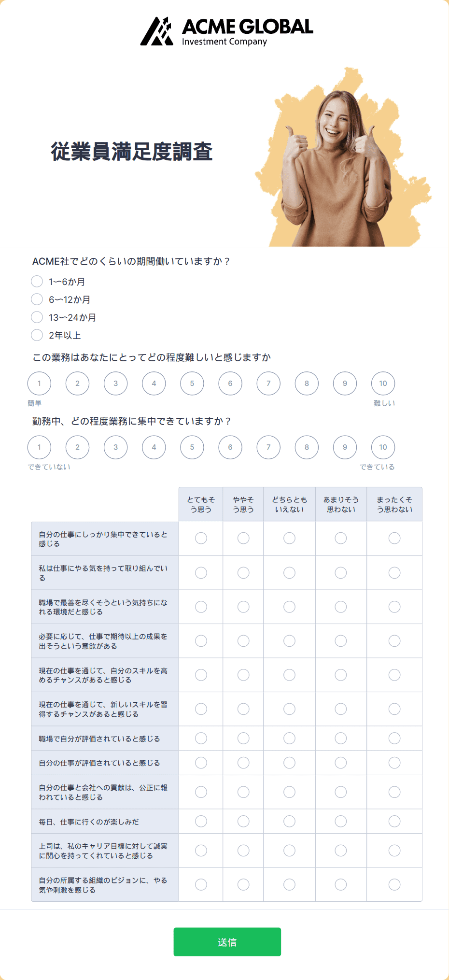Screen dimensions: 449x980
Task: Select どちらともいえない for 職場で最善を尽くそう row
Action: tap(289, 607)
